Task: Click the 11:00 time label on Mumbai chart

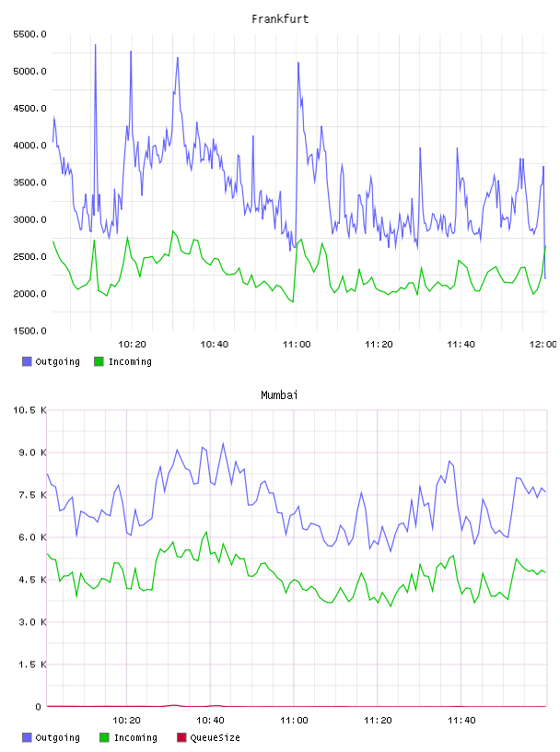Action: click(x=294, y=721)
